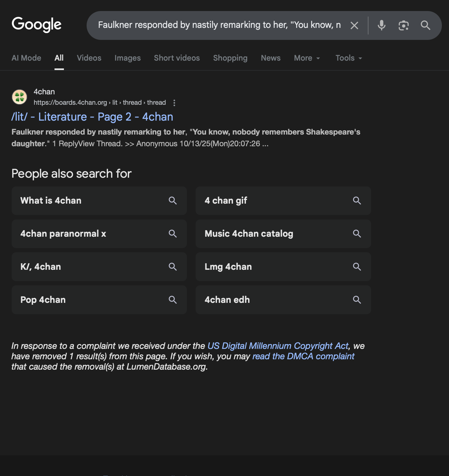Open "read the DMCA complaint" link
This screenshot has height=476, width=449.
click(303, 356)
